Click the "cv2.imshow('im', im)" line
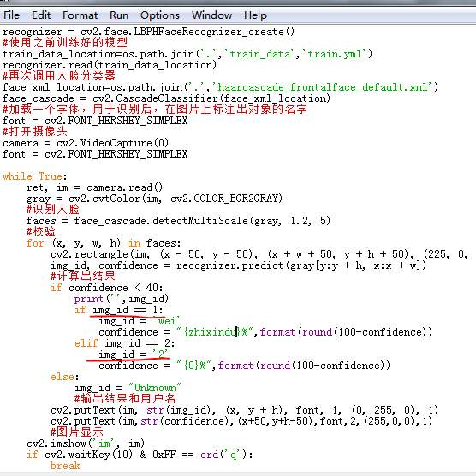Image resolution: width=476 pixels, height=476 pixels. point(86,443)
